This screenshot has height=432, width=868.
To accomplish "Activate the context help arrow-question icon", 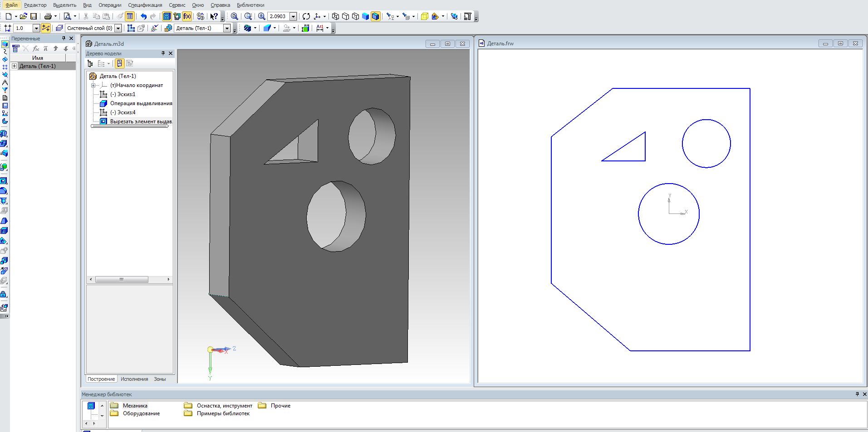I will [214, 16].
